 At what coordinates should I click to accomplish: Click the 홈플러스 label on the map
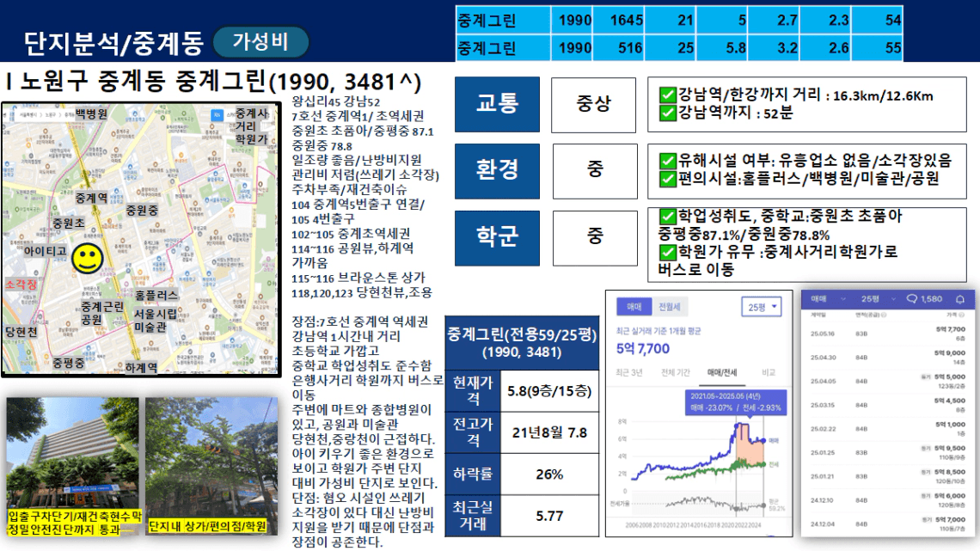click(156, 295)
